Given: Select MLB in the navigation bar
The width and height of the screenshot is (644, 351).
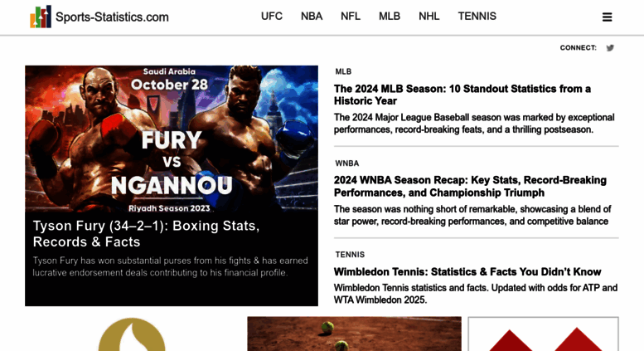Looking at the screenshot, I should 390,16.
